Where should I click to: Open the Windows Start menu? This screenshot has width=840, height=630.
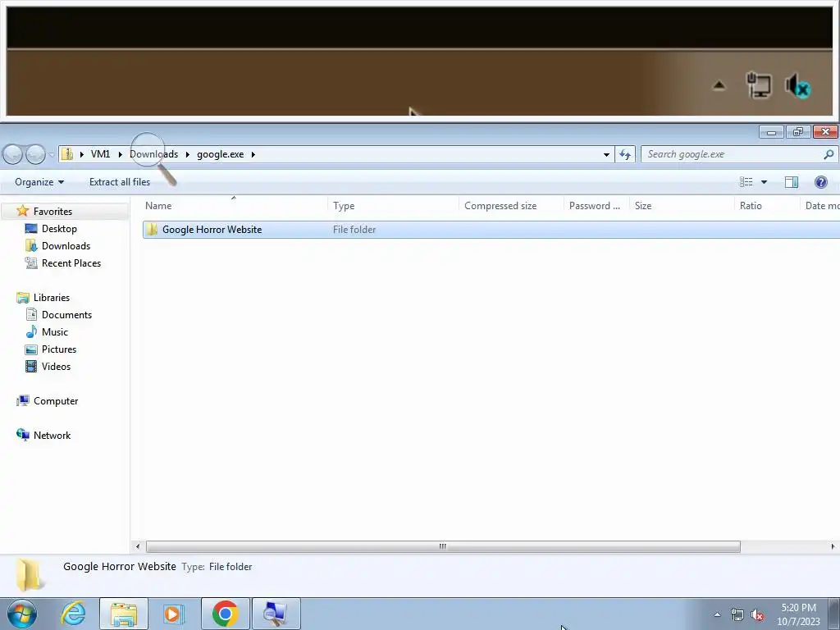(x=22, y=614)
